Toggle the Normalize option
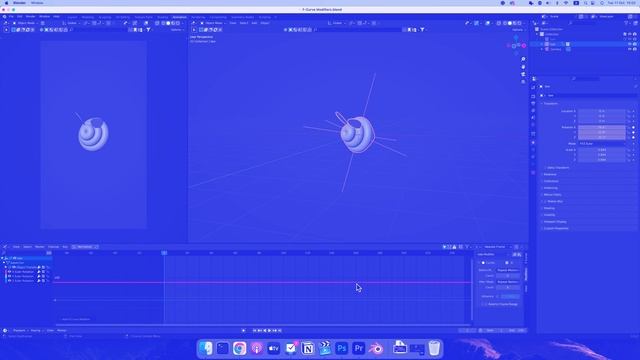Image resolution: width=640 pixels, height=360 pixels. (x=85, y=247)
